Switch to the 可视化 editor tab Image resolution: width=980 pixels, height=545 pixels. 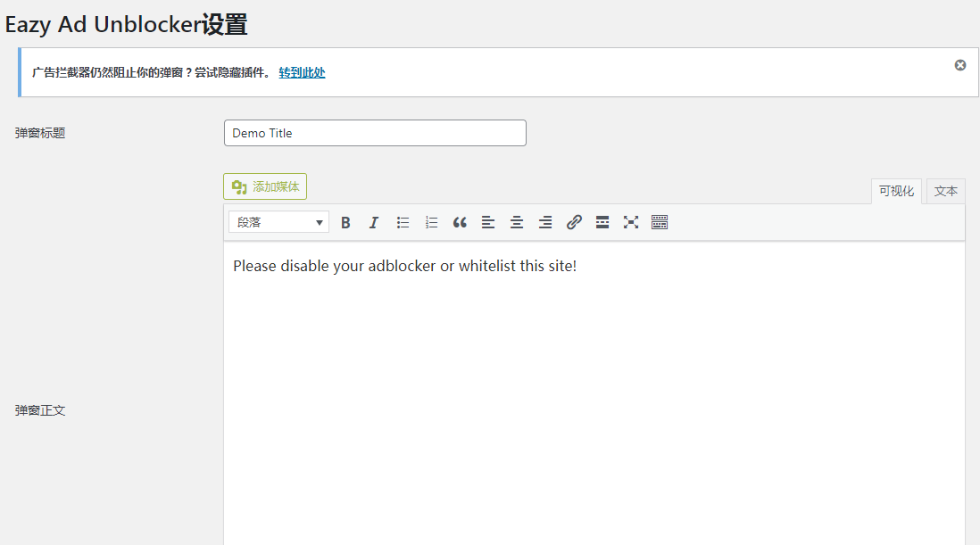pyautogui.click(x=896, y=191)
